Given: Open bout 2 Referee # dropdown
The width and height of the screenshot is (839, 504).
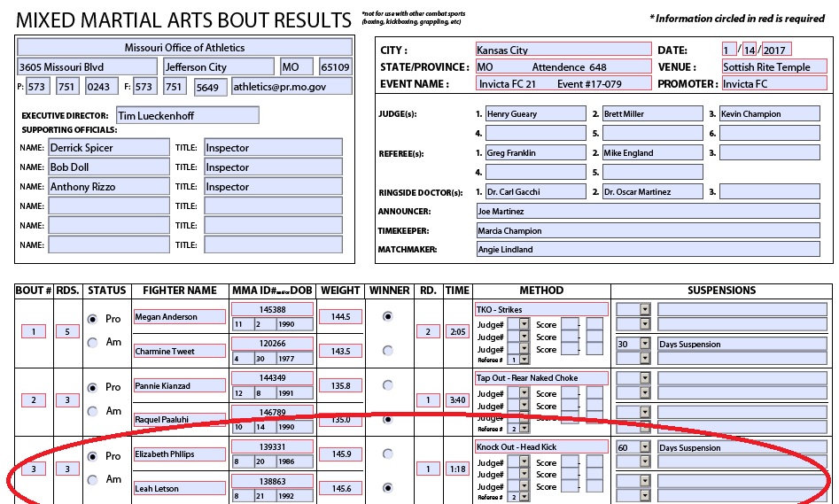Looking at the screenshot, I should point(524,428).
